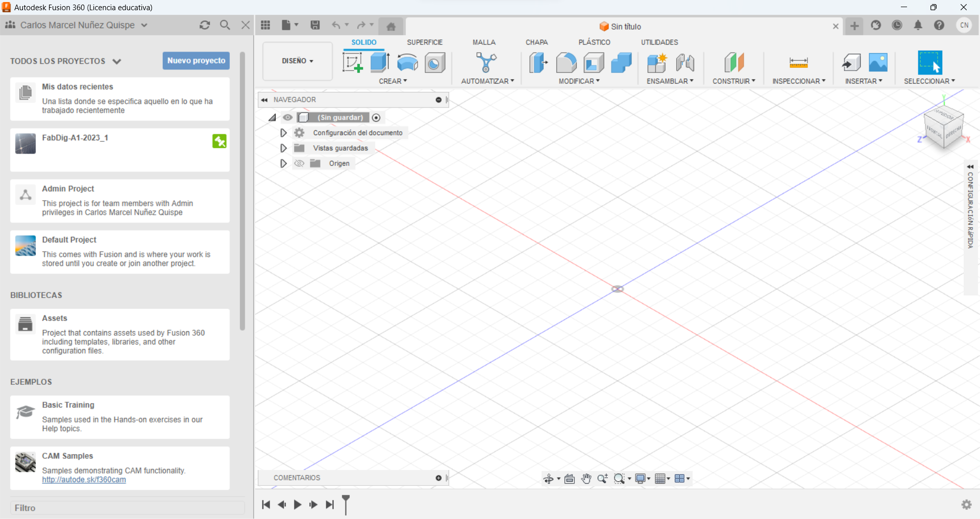Open the SELECCIONAR dropdown menu
The image size is (980, 519).
pyautogui.click(x=929, y=81)
